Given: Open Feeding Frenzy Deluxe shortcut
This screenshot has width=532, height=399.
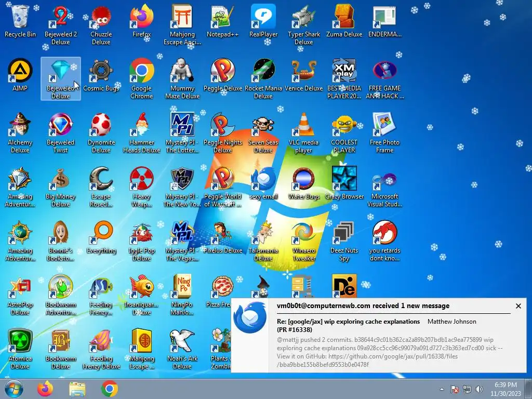Looking at the screenshot, I should [101, 349].
